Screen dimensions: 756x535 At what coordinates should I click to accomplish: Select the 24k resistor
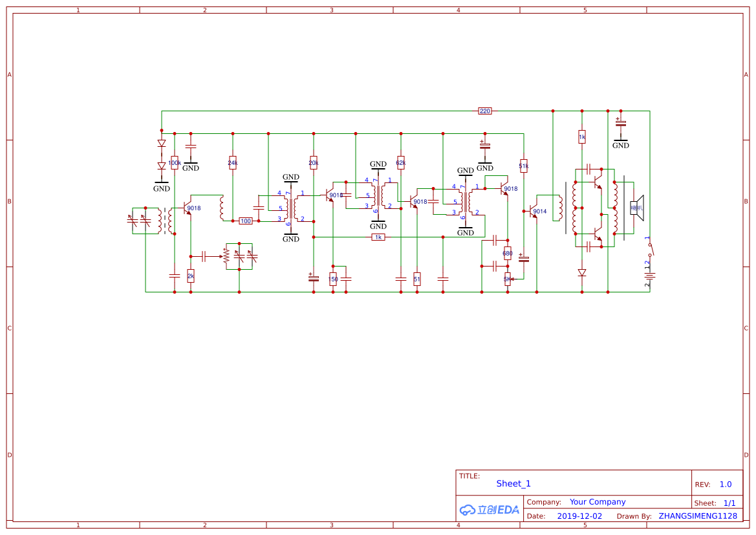(x=232, y=162)
